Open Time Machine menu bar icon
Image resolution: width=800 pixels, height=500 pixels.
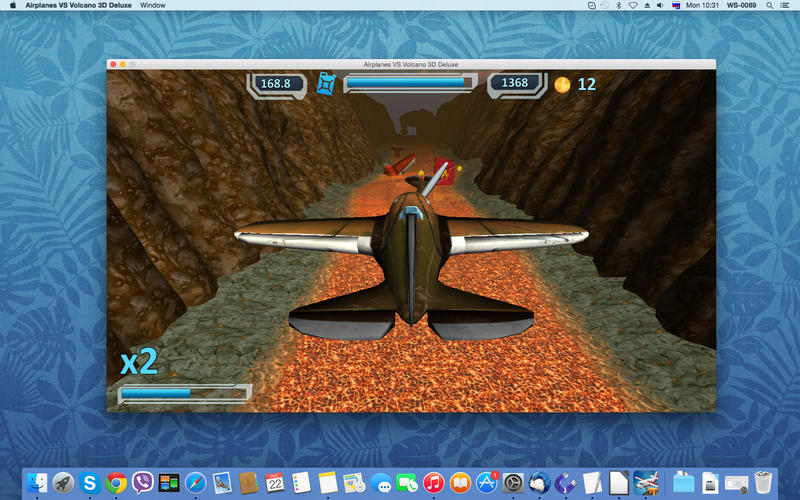coord(605,5)
